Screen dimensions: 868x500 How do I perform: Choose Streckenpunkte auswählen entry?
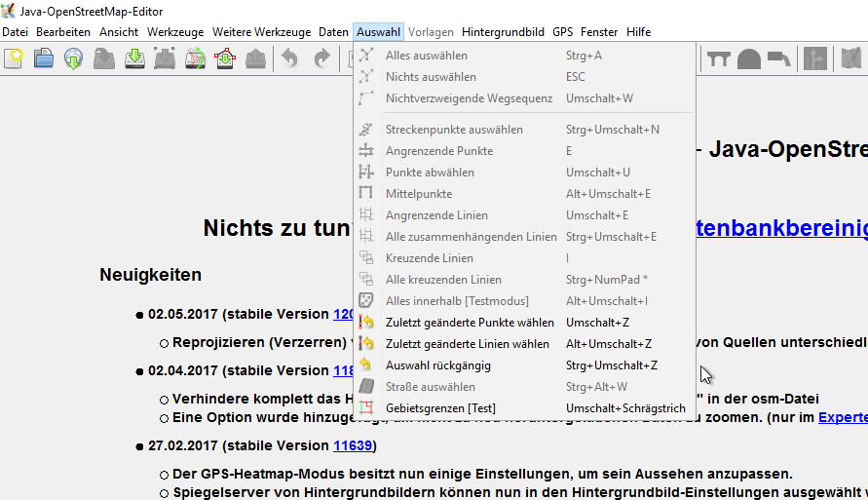pos(524,130)
